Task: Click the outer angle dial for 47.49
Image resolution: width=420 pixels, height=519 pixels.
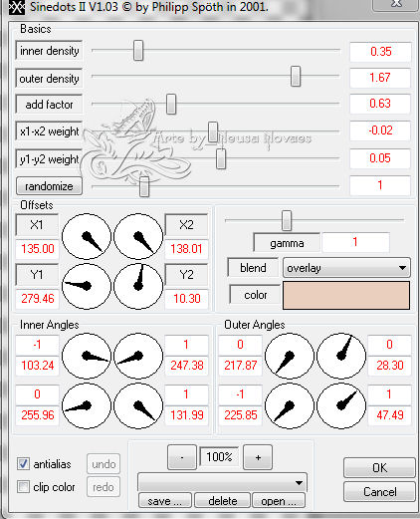Action: [341, 405]
